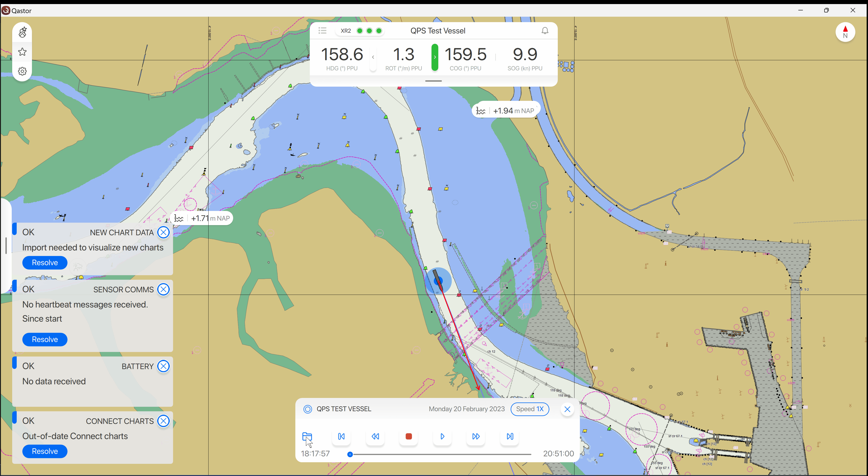Open the favorites star icon
868x476 pixels.
point(22,52)
